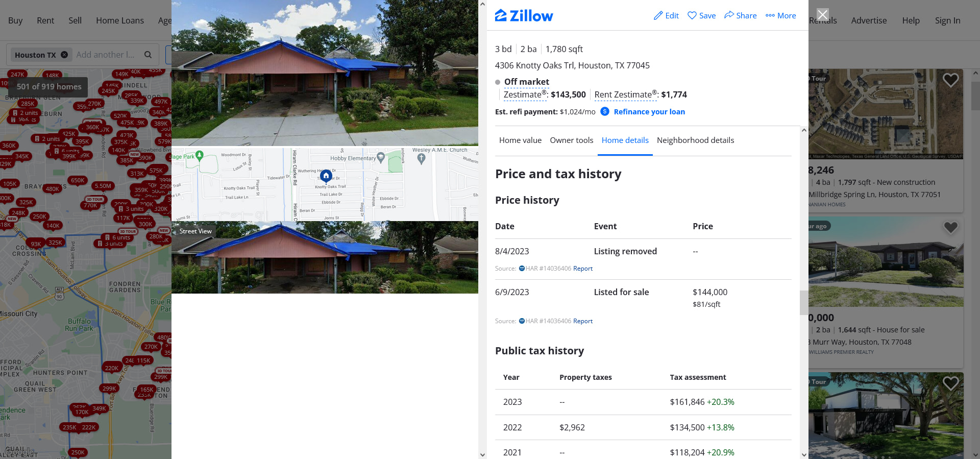980x459 pixels.
Task: Select the $2,962 property taxes cell
Action: pos(572,427)
